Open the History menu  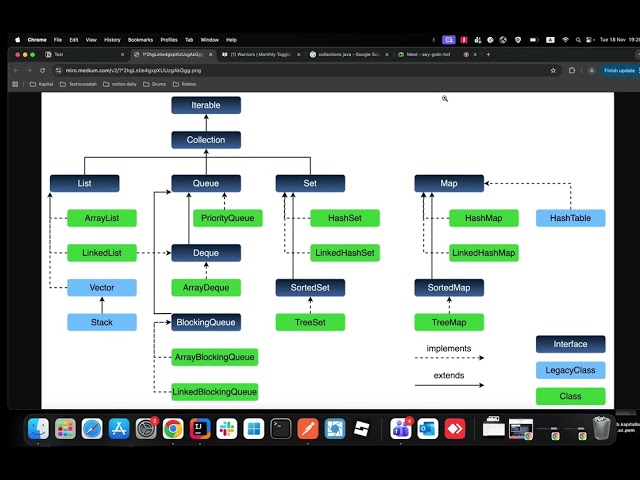(x=112, y=40)
